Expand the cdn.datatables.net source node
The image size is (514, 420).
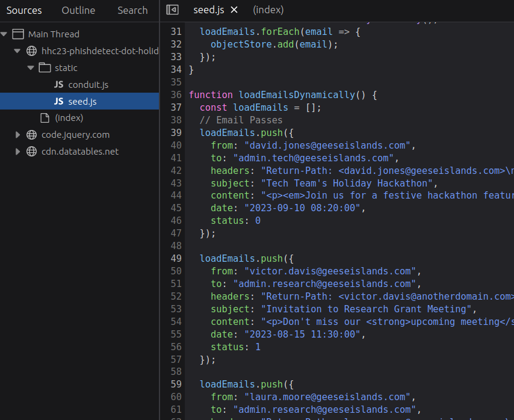[x=18, y=152]
